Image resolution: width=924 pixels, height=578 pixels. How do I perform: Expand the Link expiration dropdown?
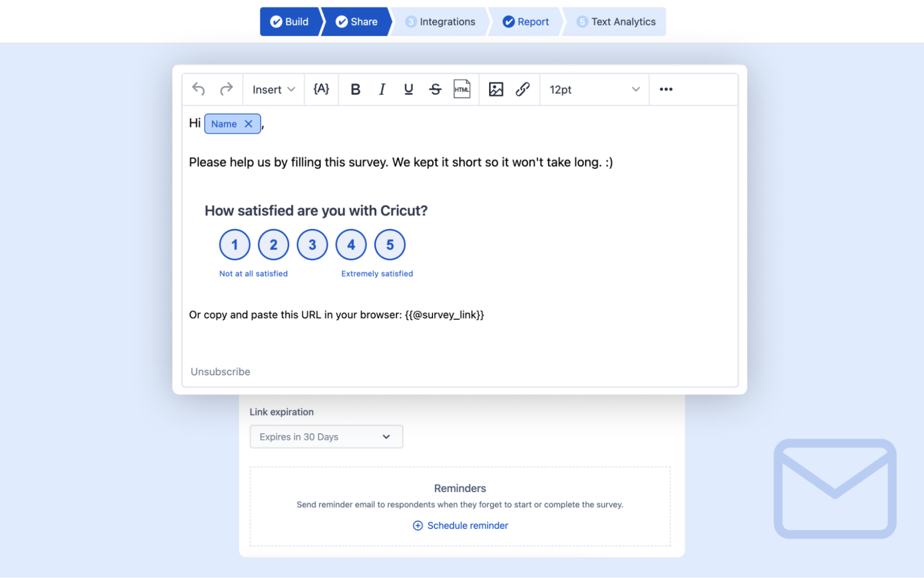325,436
